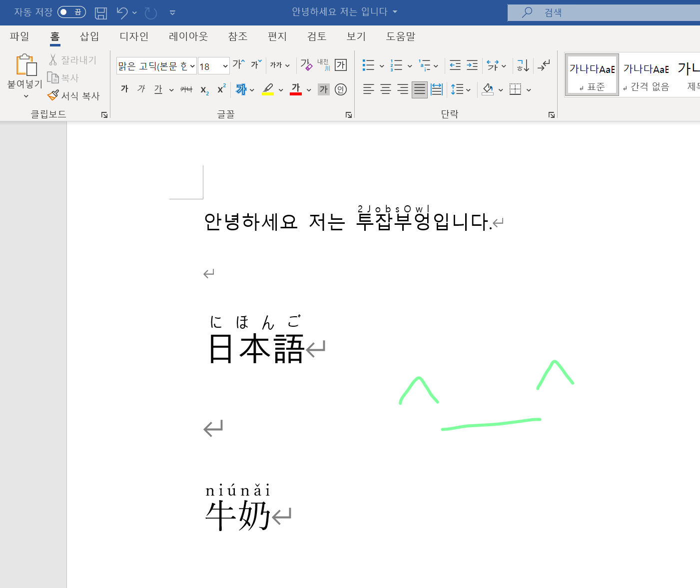The image size is (700, 588).
Task: Apply red font color
Action: coord(296,89)
